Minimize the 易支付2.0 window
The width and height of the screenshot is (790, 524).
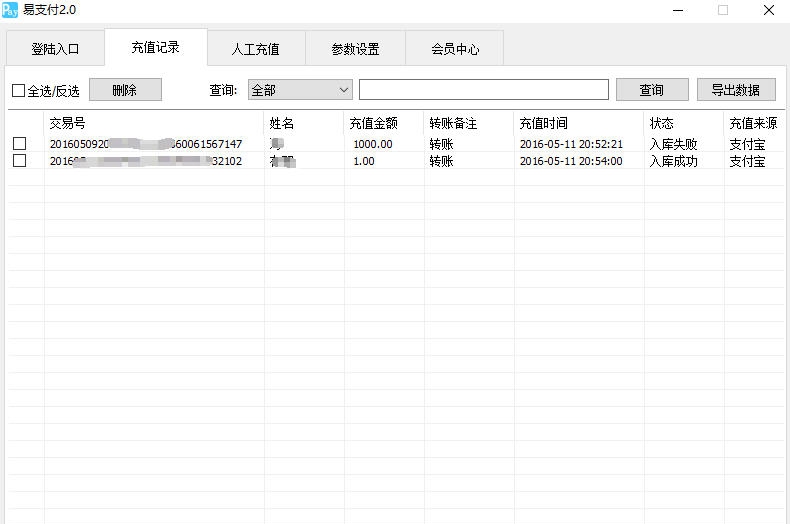678,10
